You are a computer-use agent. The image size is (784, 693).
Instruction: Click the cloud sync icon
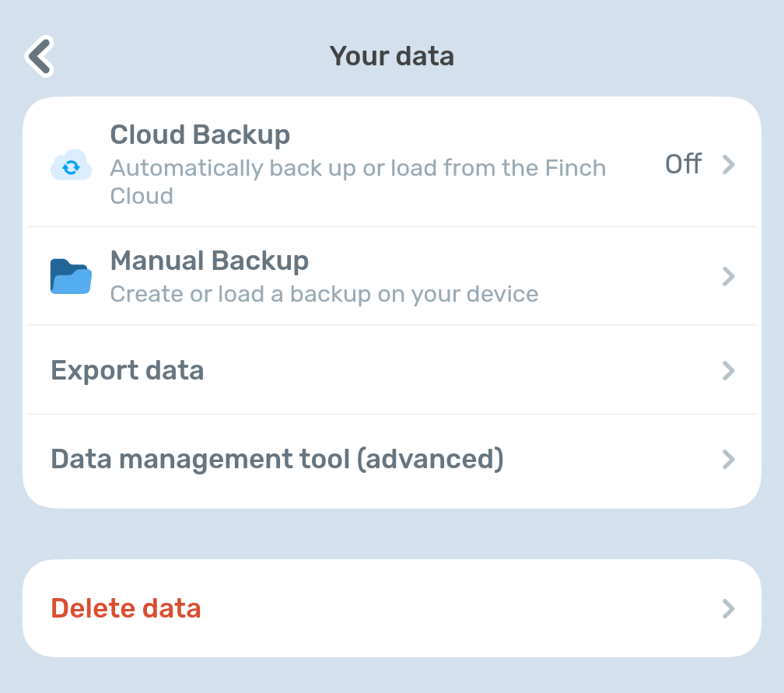click(x=71, y=166)
